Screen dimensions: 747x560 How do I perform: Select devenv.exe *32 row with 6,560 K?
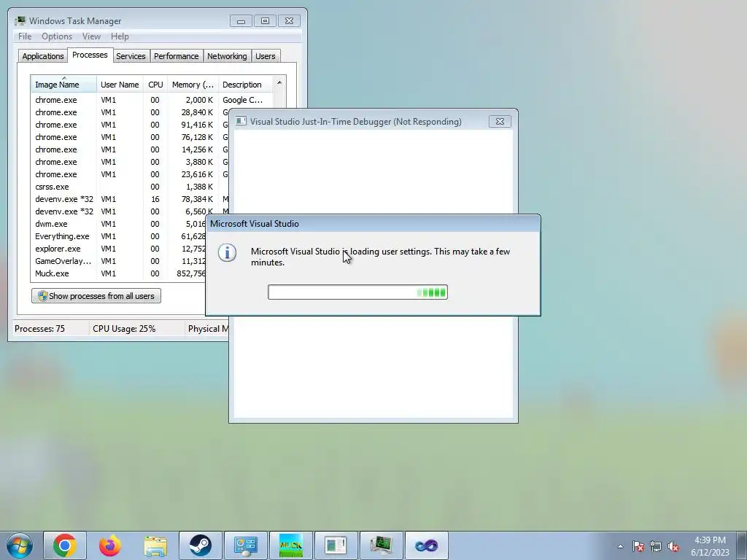[x=130, y=211]
